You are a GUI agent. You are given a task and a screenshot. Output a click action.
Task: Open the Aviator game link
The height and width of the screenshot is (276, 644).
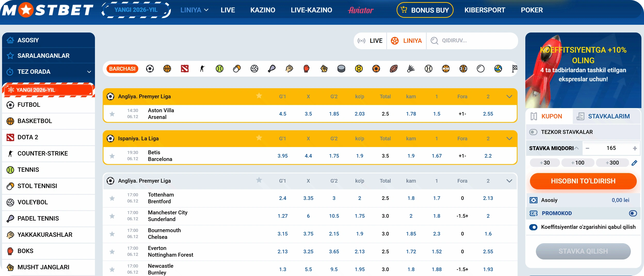(361, 10)
